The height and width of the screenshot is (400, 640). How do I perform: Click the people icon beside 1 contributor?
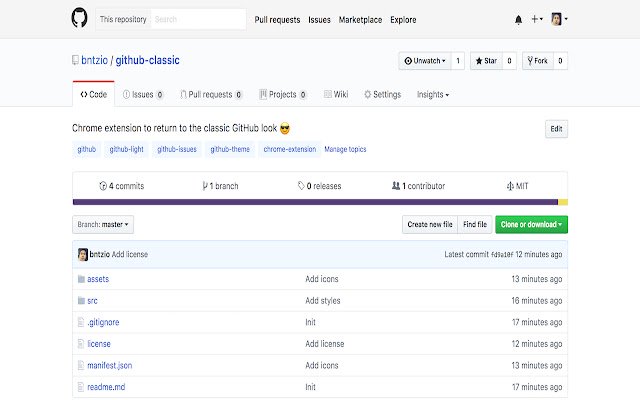tap(396, 186)
